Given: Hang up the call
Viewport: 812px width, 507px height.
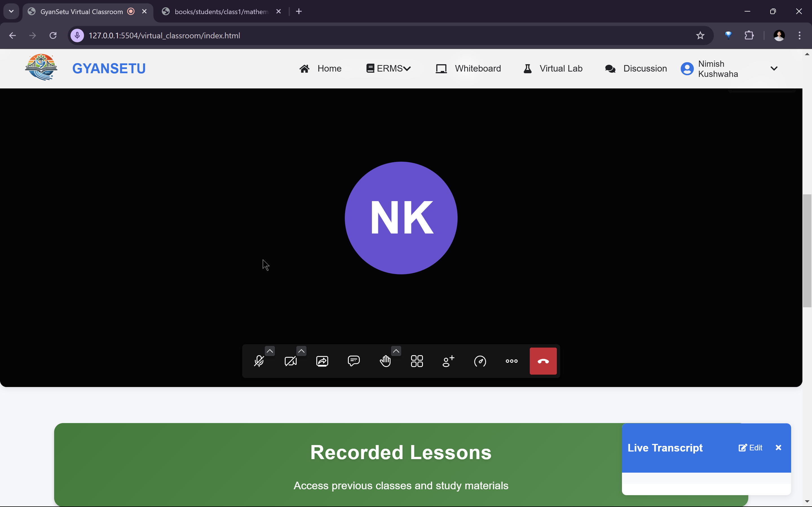Looking at the screenshot, I should (543, 361).
